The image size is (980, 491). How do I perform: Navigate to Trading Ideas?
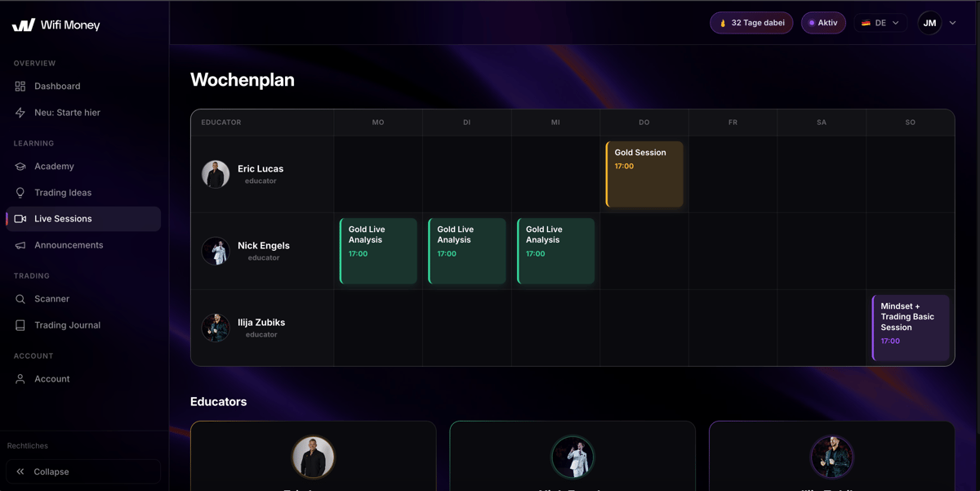[x=83, y=193]
